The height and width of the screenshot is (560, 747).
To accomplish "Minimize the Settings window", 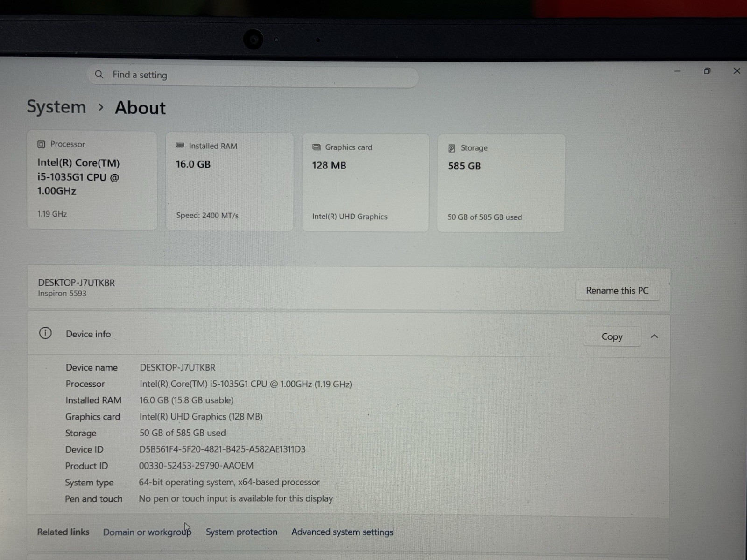I will 677,71.
